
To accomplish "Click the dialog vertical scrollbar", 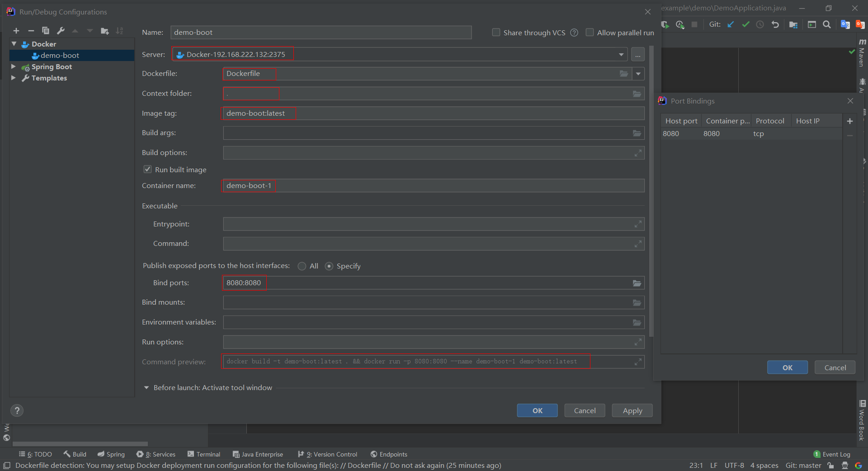I will [x=651, y=191].
